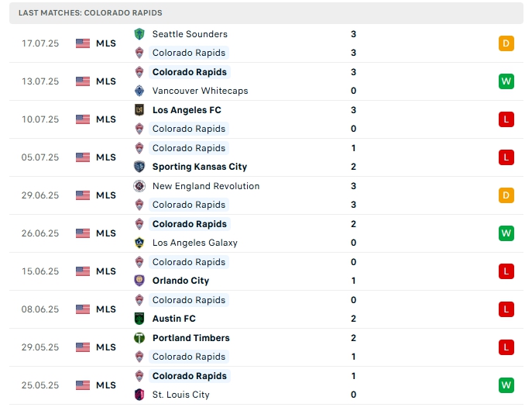Click the MLS league label on 25.05.25 row
Image resolution: width=532 pixels, height=407 pixels.
coord(106,385)
